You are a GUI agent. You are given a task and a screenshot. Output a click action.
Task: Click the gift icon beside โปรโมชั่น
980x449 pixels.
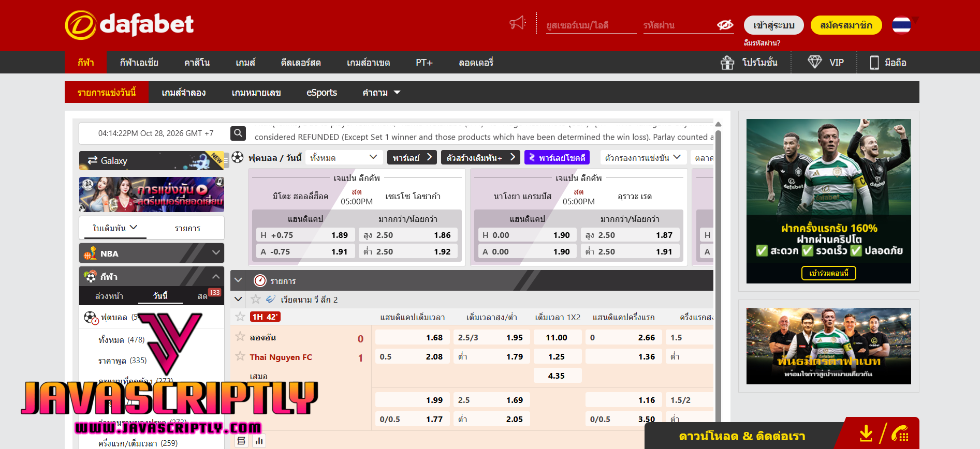(x=727, y=63)
